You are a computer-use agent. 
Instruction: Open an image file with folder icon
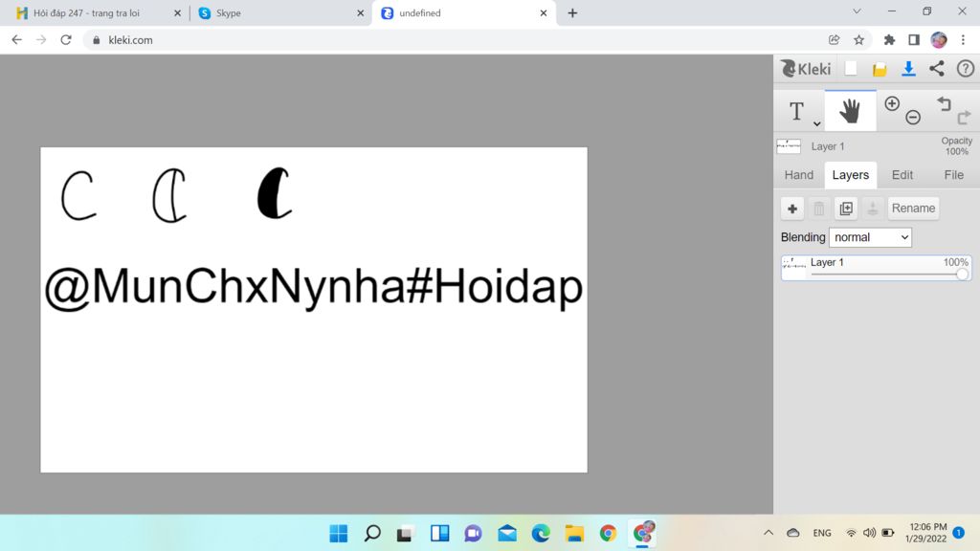pyautogui.click(x=880, y=69)
